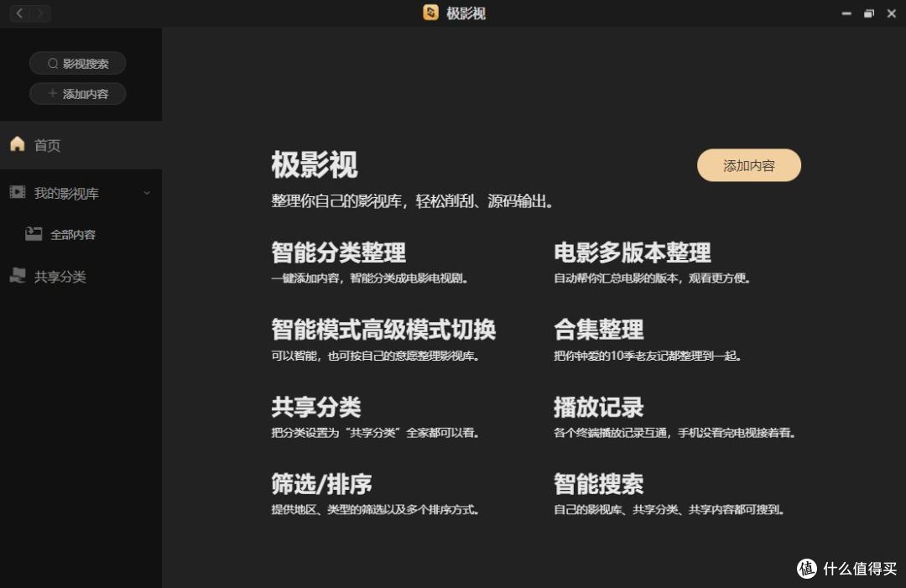The width and height of the screenshot is (906, 588).
Task: Open the 影视搜索 search field
Action: click(x=77, y=63)
